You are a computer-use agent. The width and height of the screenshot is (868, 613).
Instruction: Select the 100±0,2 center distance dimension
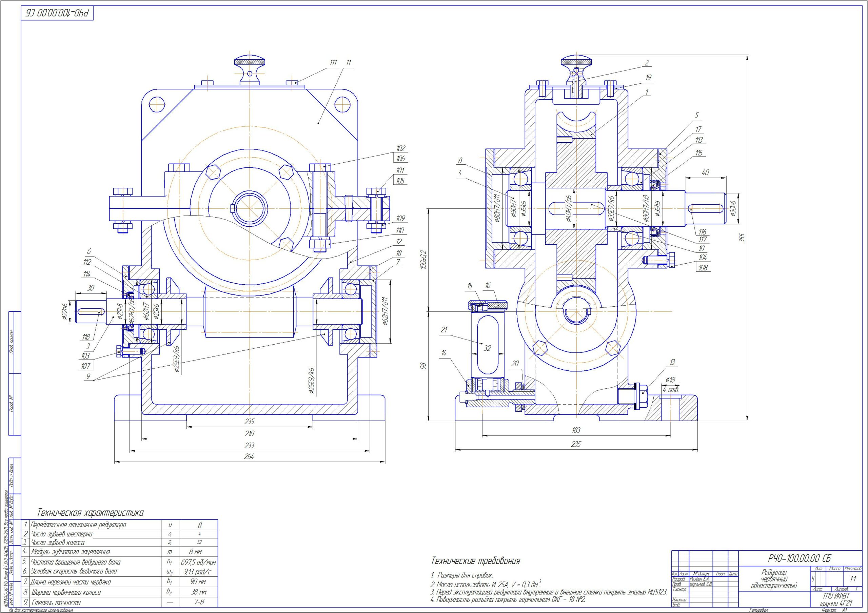[x=423, y=259]
